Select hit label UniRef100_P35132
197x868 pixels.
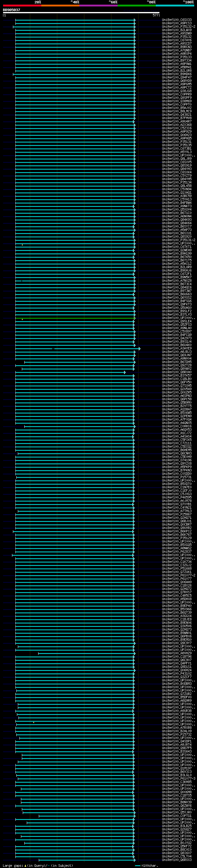(177, 37)
